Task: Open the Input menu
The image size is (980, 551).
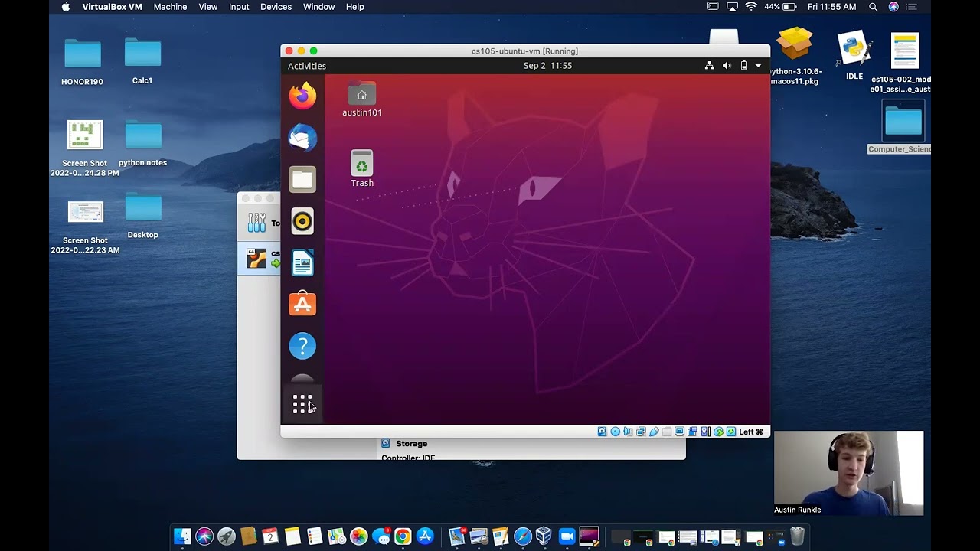Action: pos(239,7)
